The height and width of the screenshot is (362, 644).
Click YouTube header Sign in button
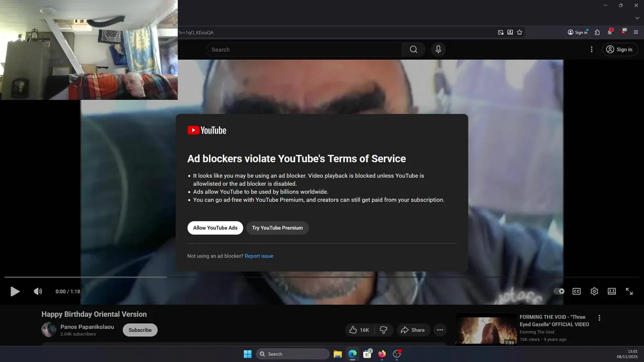[x=619, y=49]
